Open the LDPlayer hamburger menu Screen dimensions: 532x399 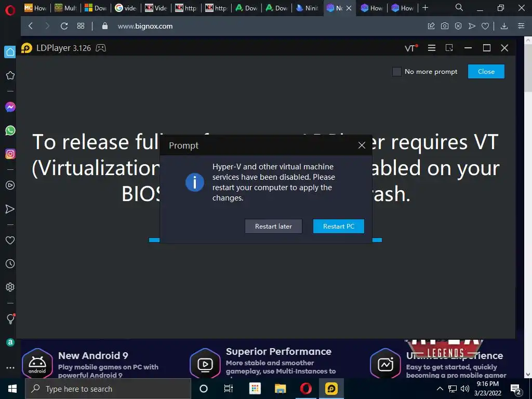point(432,48)
